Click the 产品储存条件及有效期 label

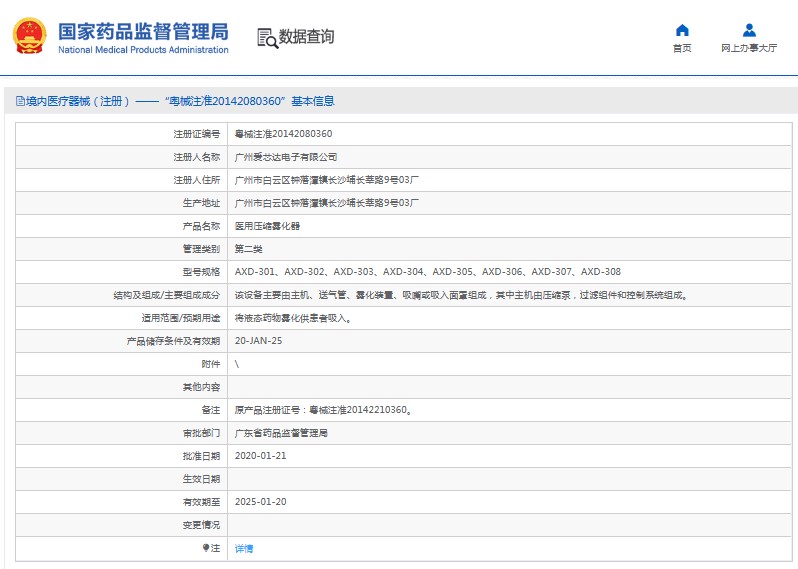click(173, 341)
